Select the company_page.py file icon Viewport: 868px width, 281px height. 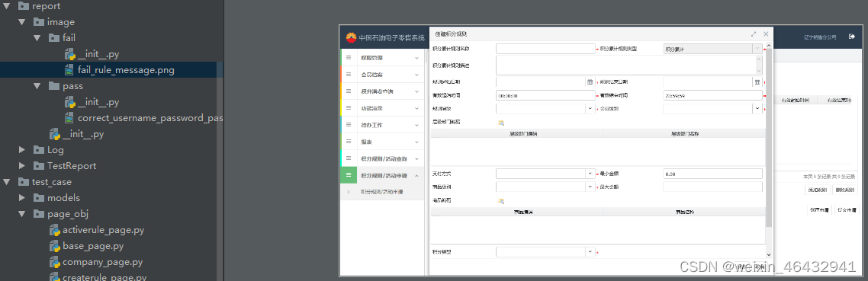[x=54, y=262]
